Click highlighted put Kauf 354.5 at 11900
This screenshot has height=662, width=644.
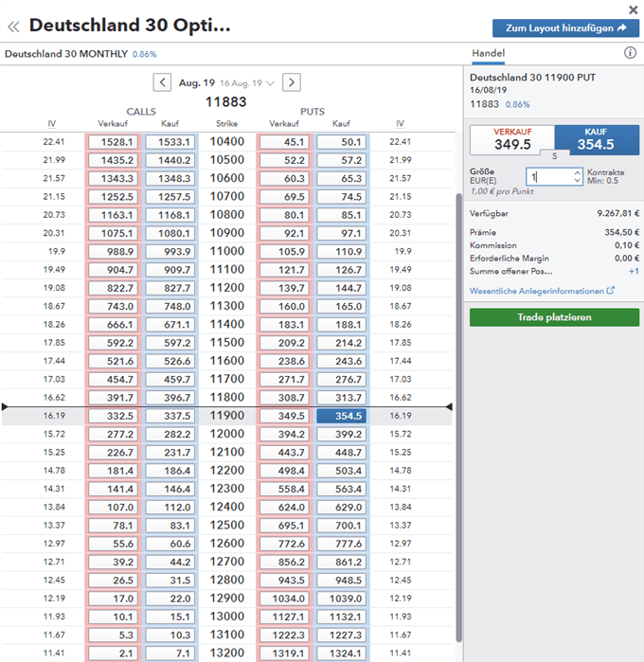tap(342, 416)
